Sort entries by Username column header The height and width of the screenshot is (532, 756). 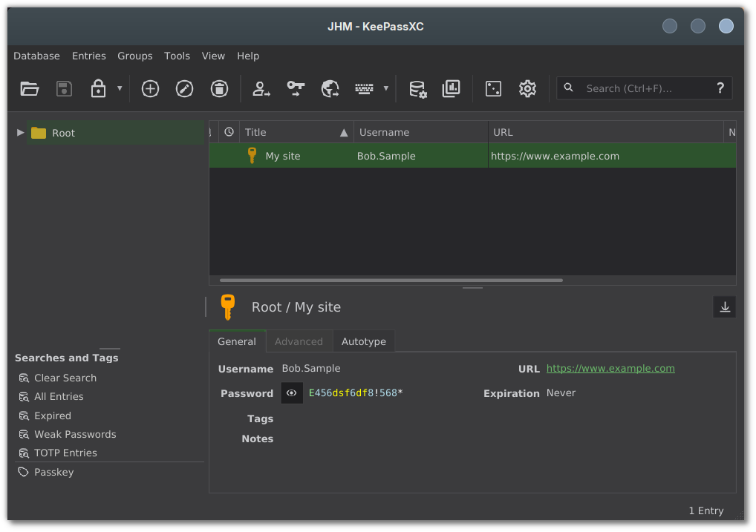(420, 132)
